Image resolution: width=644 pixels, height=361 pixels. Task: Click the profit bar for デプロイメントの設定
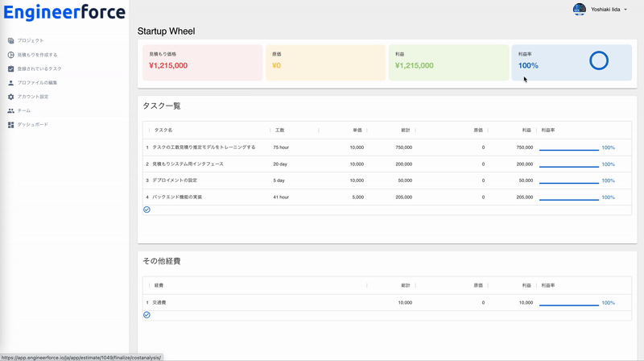569,181
